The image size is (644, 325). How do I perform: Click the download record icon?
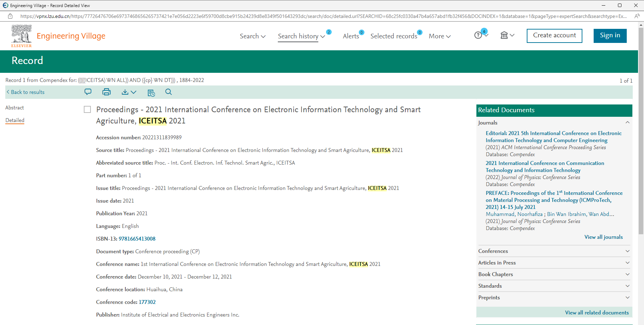(x=125, y=92)
